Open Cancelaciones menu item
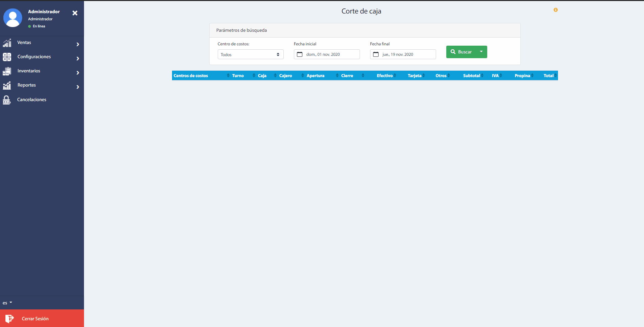Image resolution: width=644 pixels, height=327 pixels. click(31, 100)
